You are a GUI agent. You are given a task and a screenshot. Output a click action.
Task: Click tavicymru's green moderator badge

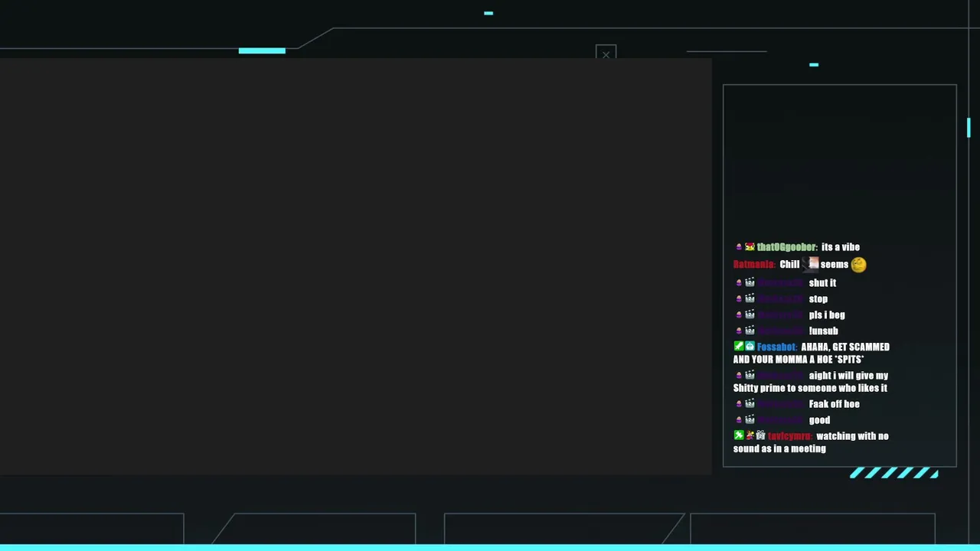click(x=738, y=435)
